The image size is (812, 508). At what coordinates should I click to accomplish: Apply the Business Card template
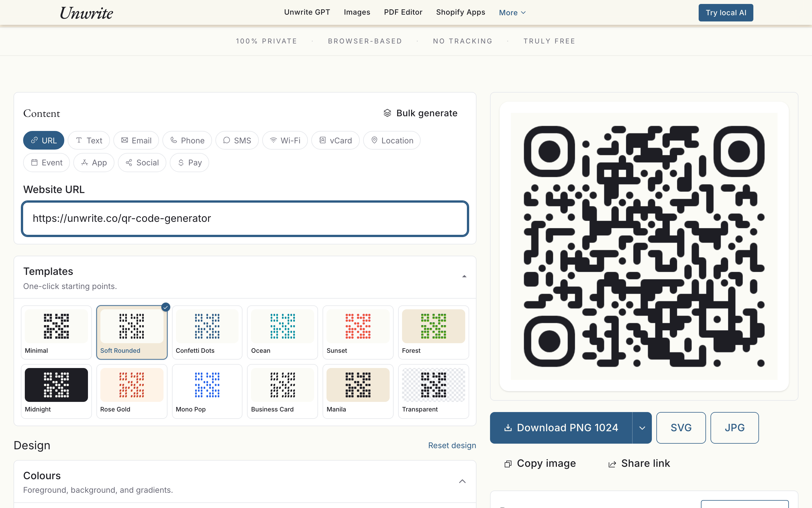283,391
